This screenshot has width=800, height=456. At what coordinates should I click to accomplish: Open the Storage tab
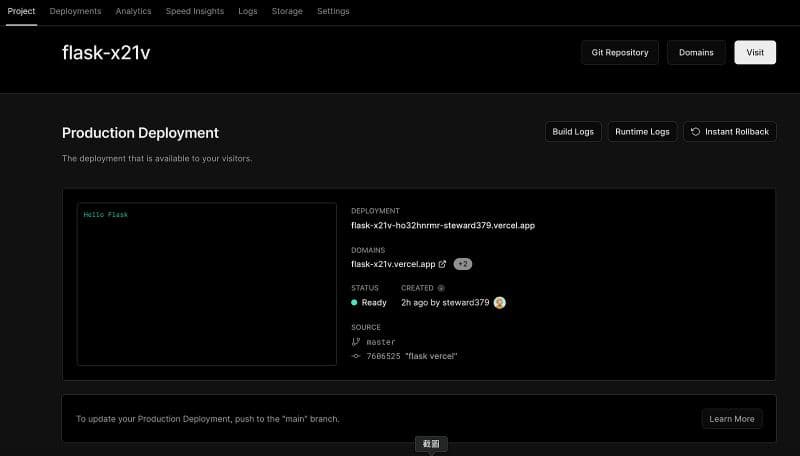pyautogui.click(x=287, y=11)
